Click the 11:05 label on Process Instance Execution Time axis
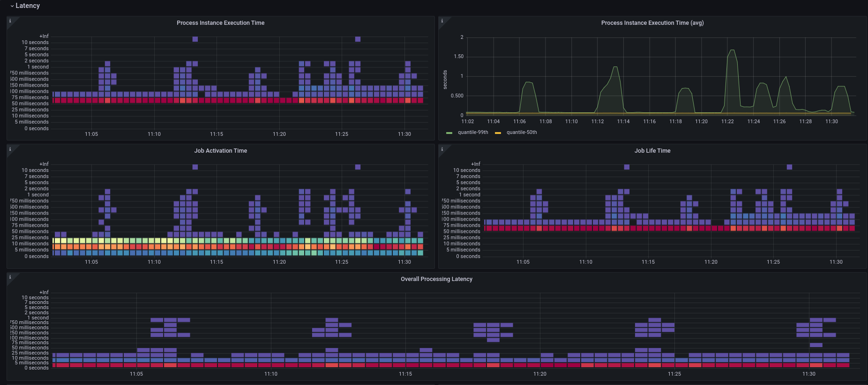This screenshot has width=868, height=385. click(91, 134)
